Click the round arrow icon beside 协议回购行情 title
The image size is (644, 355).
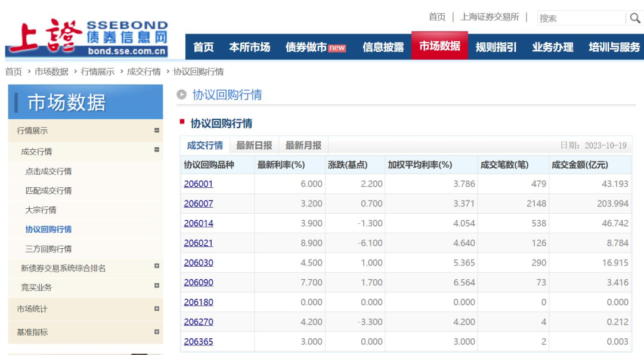coord(181,95)
